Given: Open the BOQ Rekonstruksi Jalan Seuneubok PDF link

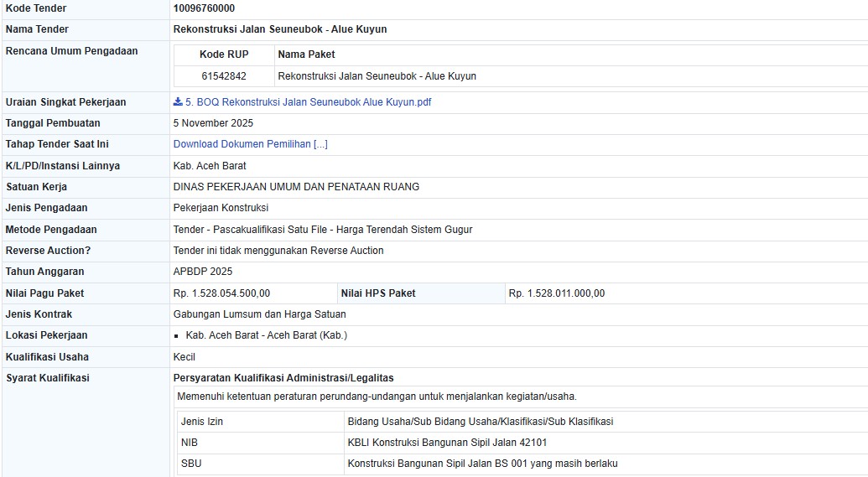Looking at the screenshot, I should 308,102.
